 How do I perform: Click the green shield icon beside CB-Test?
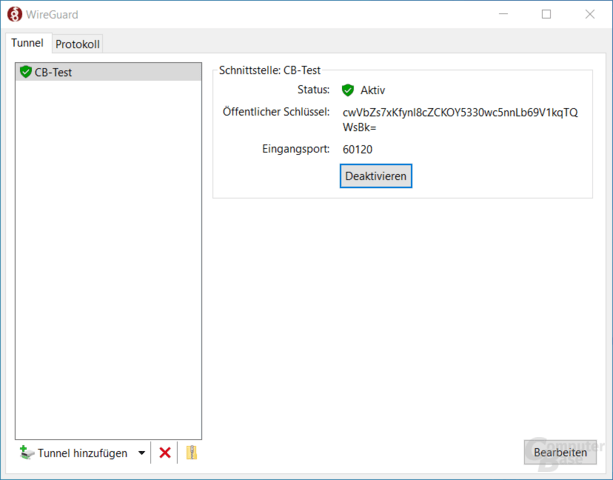[26, 72]
